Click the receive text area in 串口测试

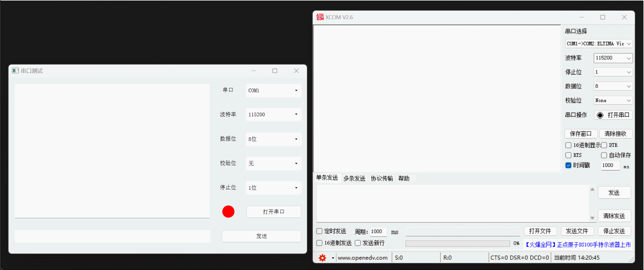click(x=112, y=151)
